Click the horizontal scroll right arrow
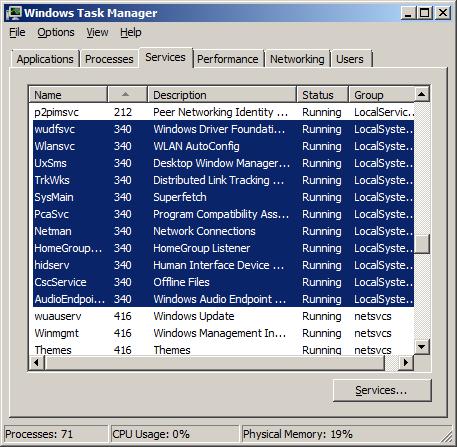Screen dimensions: 457x447 coord(406,362)
